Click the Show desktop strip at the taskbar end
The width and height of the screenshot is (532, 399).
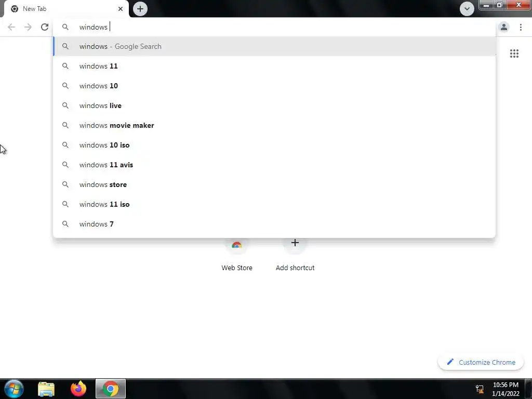pyautogui.click(x=528, y=389)
